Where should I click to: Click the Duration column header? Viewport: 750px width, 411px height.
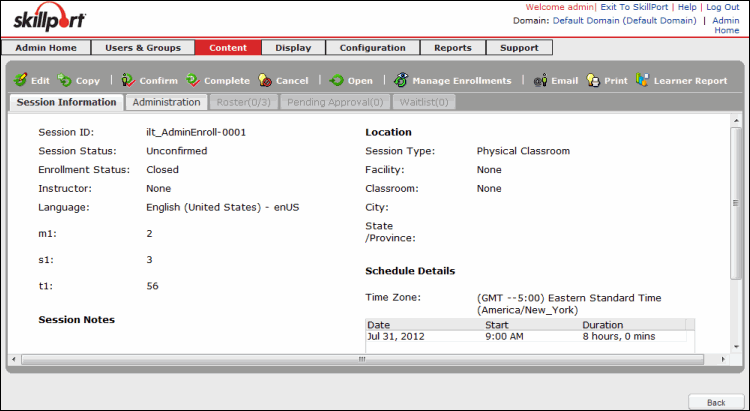633,325
